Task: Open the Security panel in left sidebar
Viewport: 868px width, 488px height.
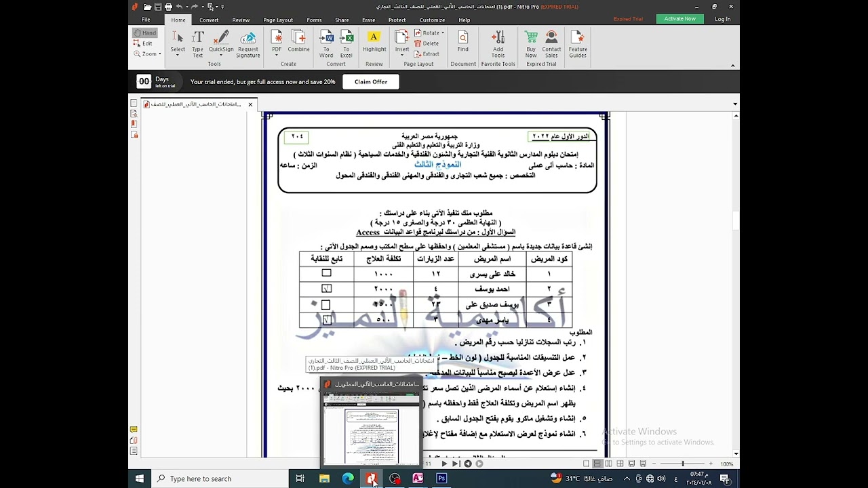Action: [134, 135]
